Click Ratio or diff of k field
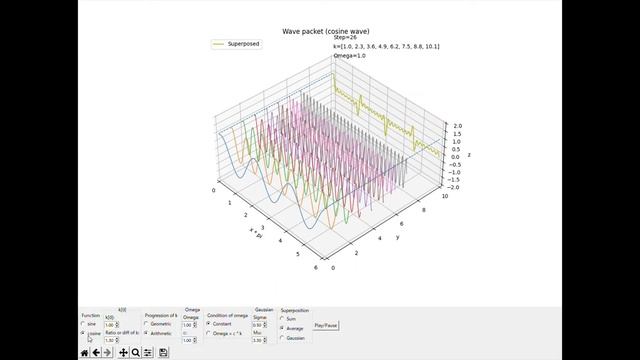640x360 pixels. pyautogui.click(x=110, y=340)
